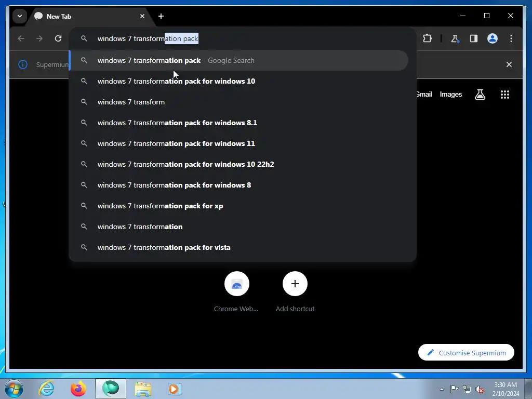The height and width of the screenshot is (399, 532).
Task: Launch Internet Explorer from the taskbar
Action: [46, 389]
